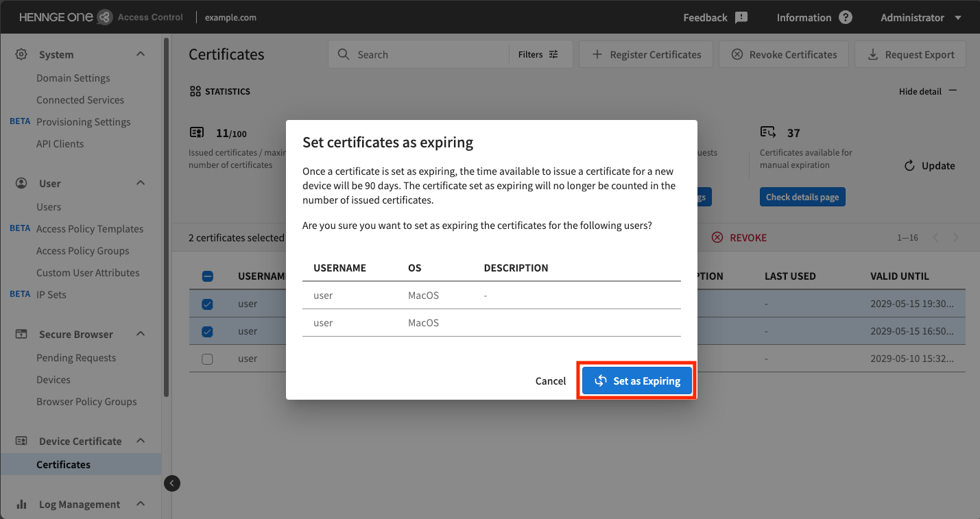Viewport: 980px width, 519px height.
Task: Click the Update button label
Action: point(938,166)
